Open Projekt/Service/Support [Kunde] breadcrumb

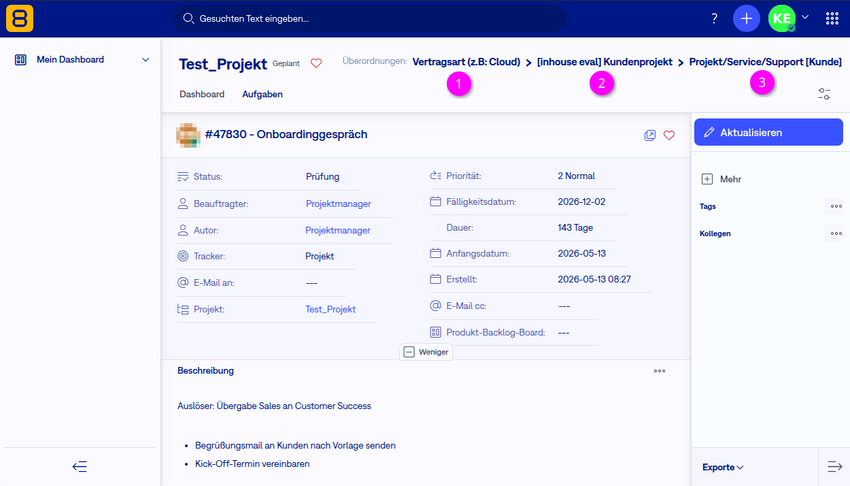(x=765, y=62)
